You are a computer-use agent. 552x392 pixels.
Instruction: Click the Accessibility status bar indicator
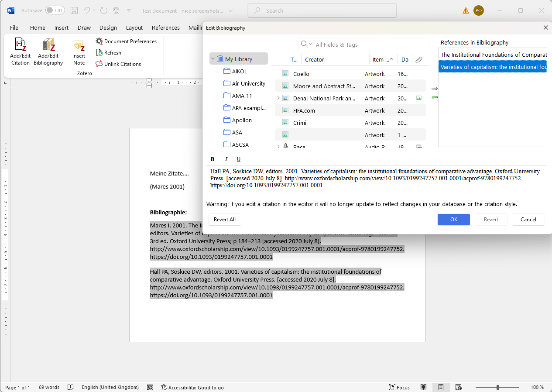(192, 387)
